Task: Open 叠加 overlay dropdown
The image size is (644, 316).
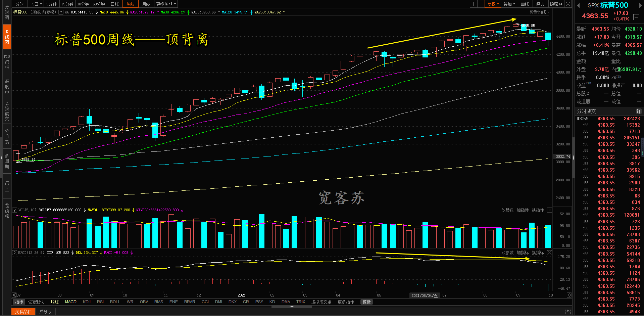Action: pyautogui.click(x=509, y=4)
